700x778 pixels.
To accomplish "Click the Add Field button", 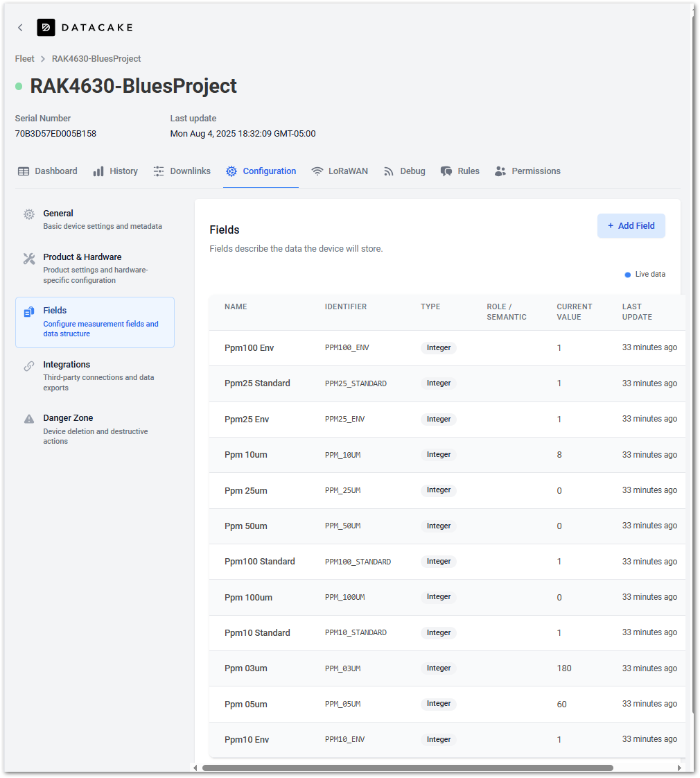I will [631, 226].
